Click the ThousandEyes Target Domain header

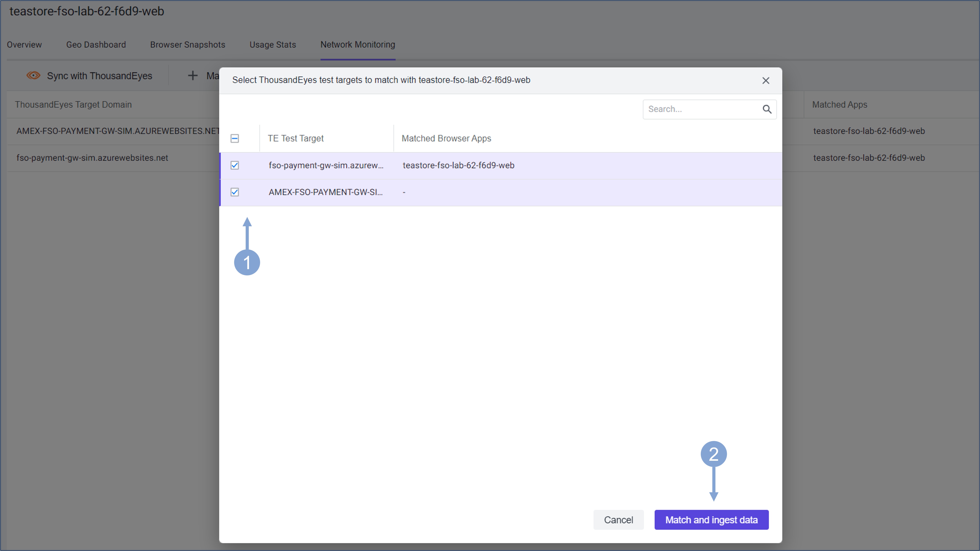[x=73, y=104]
